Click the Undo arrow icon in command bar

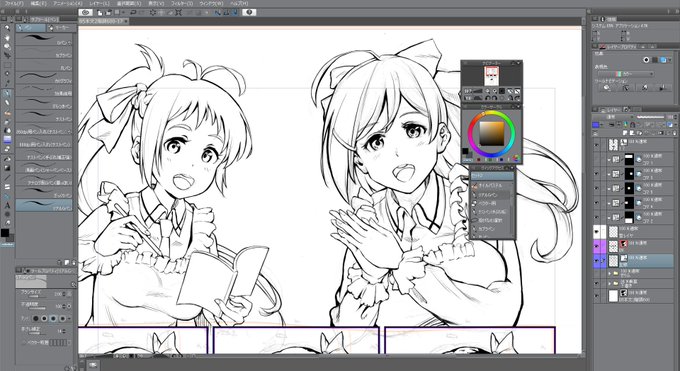point(133,13)
